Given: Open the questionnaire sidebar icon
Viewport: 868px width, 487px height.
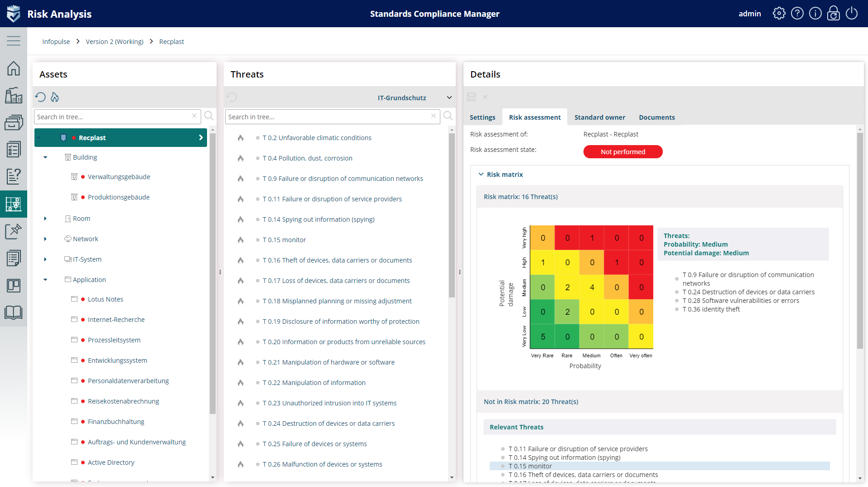Looking at the screenshot, I should (x=14, y=176).
